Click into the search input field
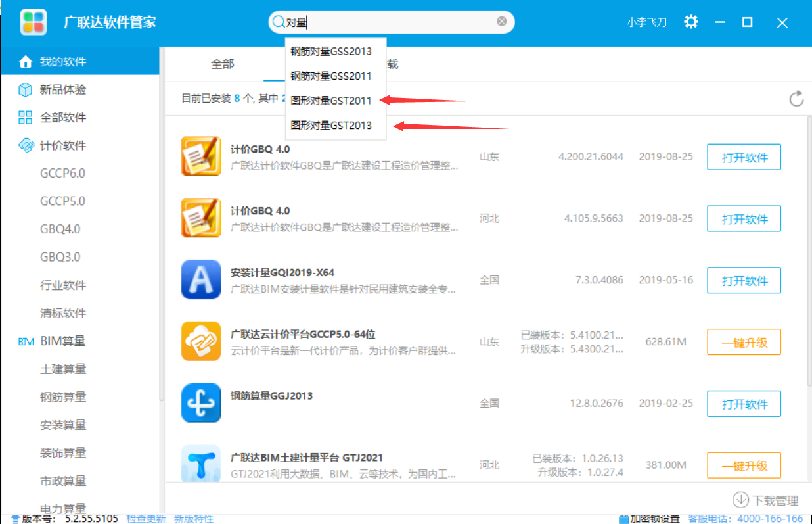This screenshot has width=812, height=524. [390, 22]
